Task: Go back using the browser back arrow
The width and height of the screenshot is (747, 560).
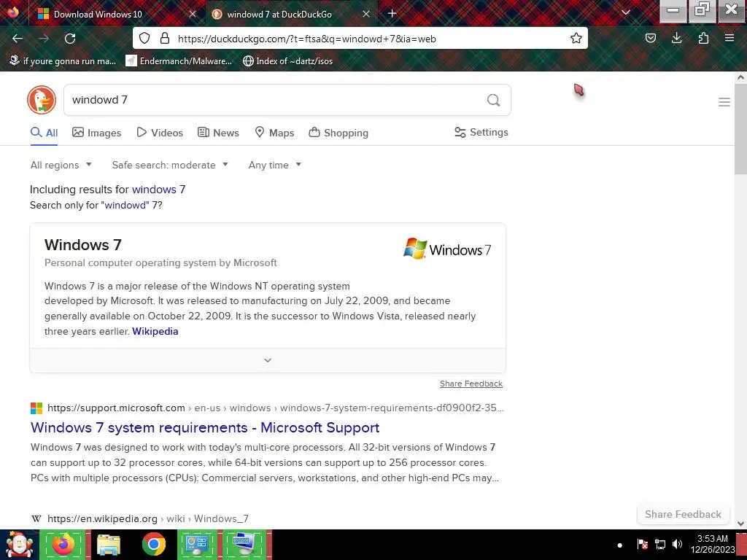Action: point(18,39)
